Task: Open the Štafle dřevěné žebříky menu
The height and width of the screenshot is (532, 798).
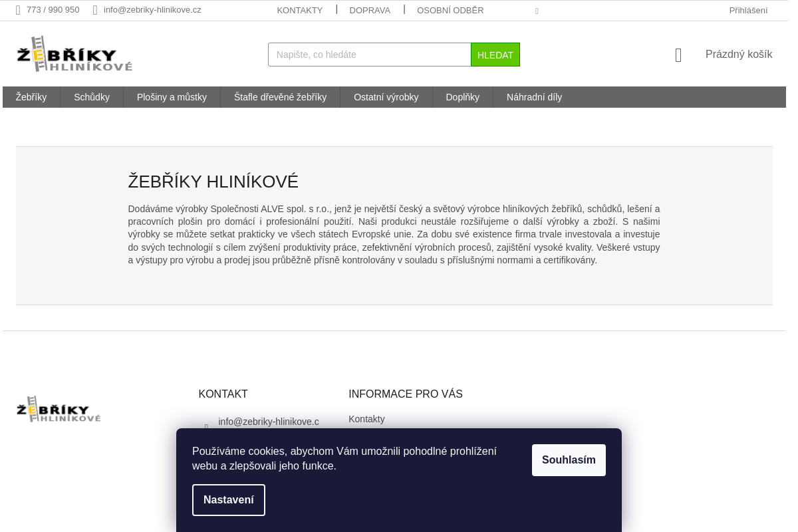Action: (280, 97)
